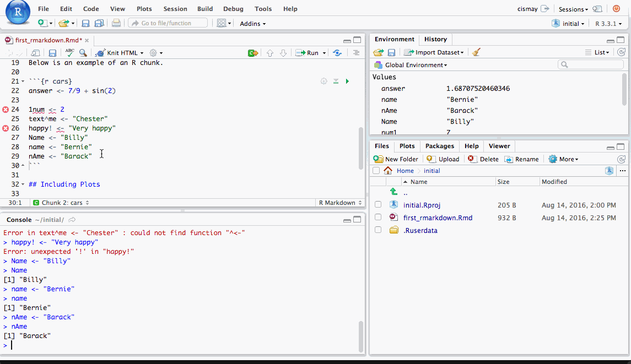
Task: Click the open file folder icon
Action: click(x=63, y=23)
